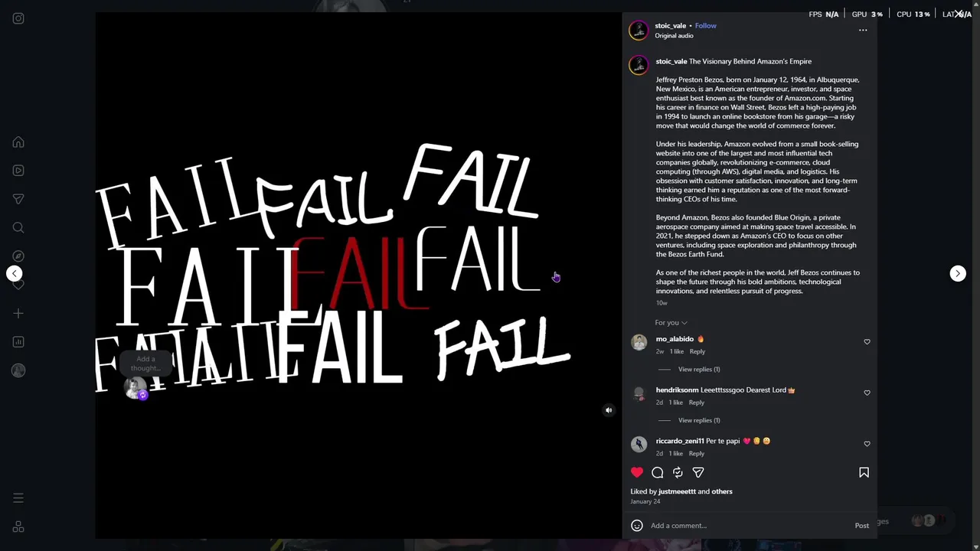Unlike the post with red heart
980x551 pixels.
click(x=637, y=473)
